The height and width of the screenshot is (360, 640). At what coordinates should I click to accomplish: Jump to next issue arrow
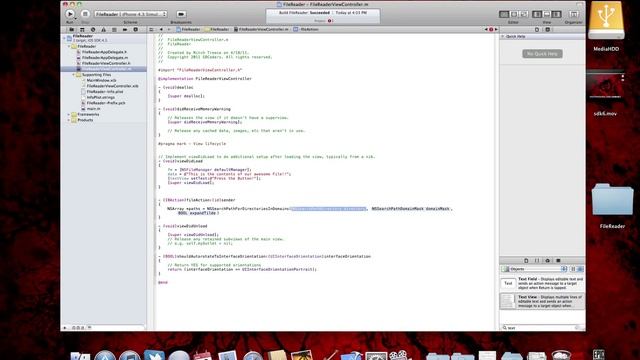coord(496,29)
